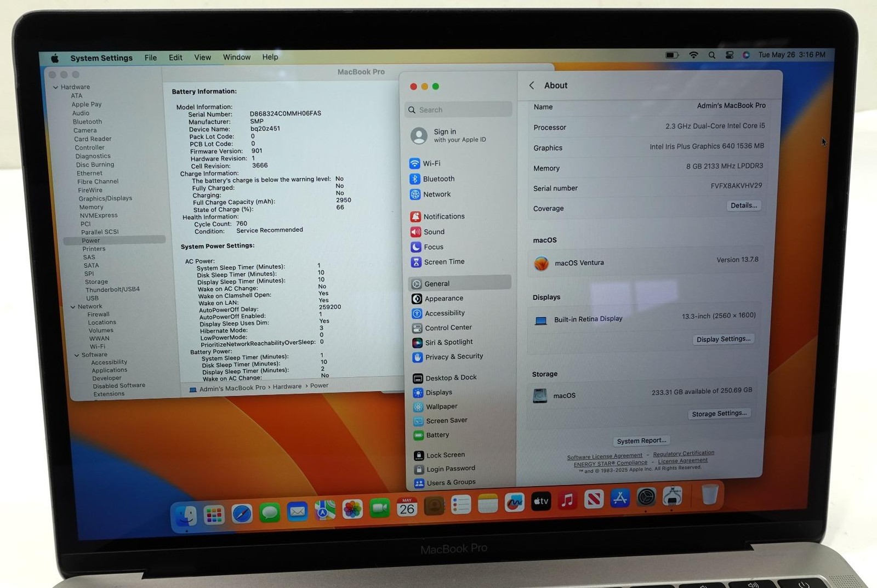Select Memory in System Information sidebar

point(91,207)
